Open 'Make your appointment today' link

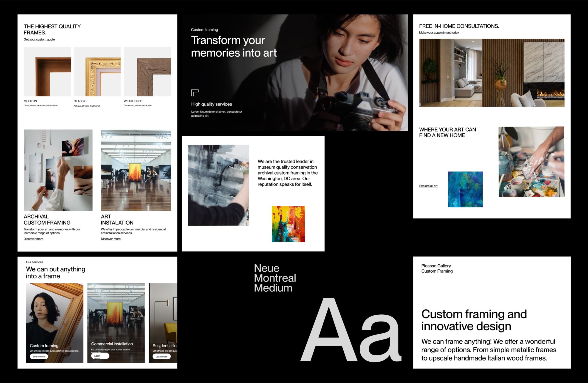[x=439, y=33]
